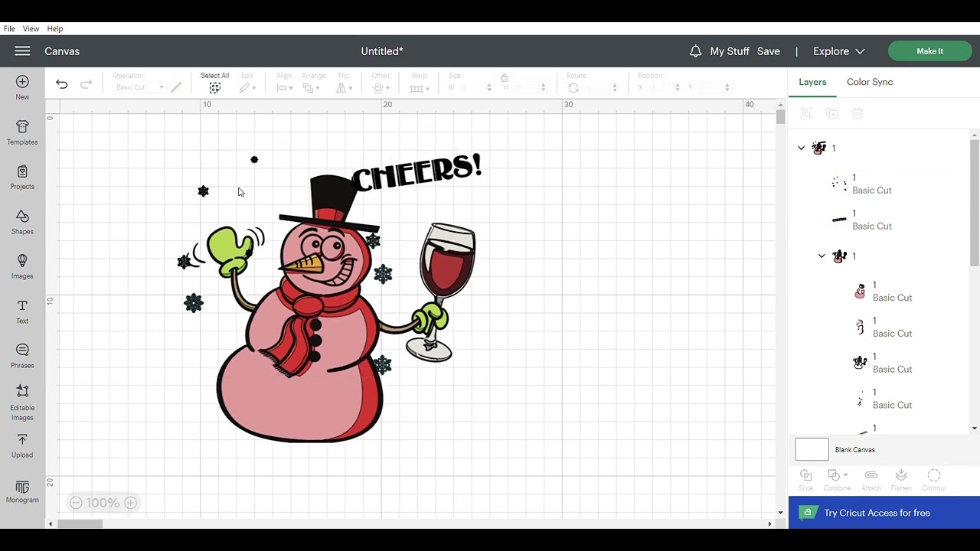The width and height of the screenshot is (980, 551).
Task: Toggle the size lock aspect ratio icon
Action: point(504,78)
